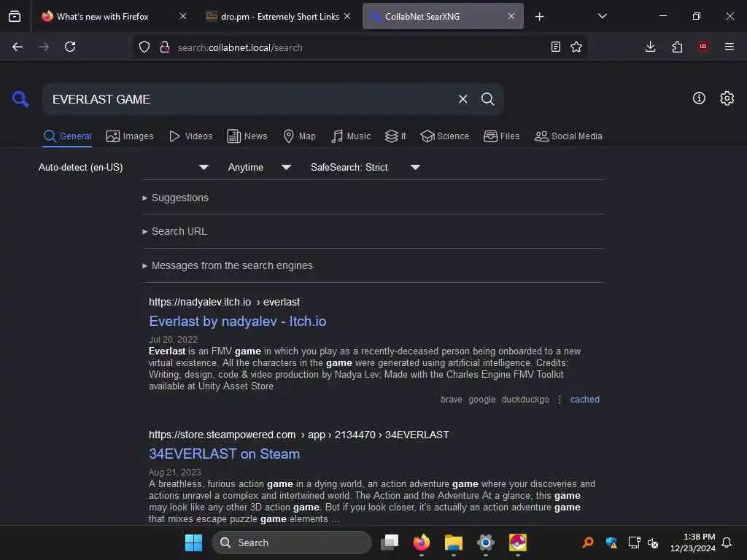Open the network monitor tray icon
Screen dimensions: 747x560
(x=634, y=542)
